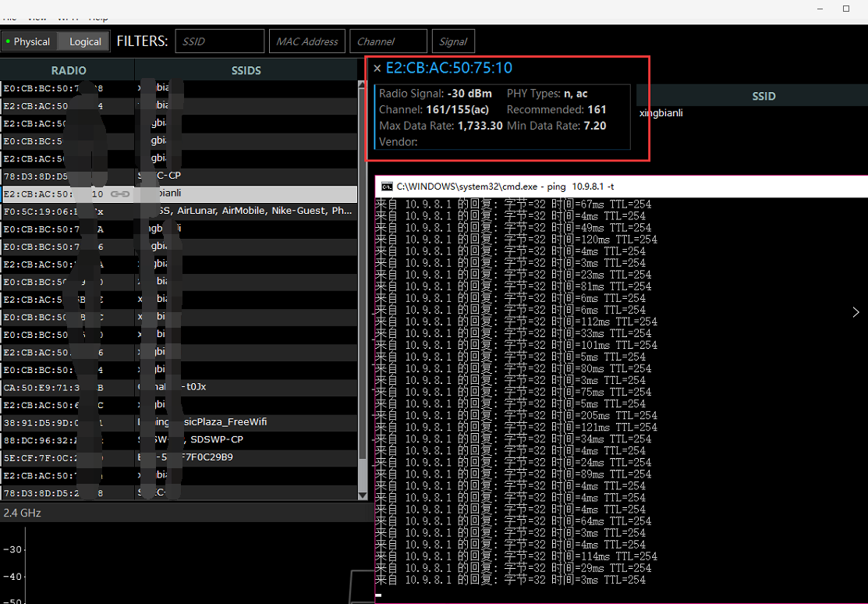Expand the Signal filter field

453,41
